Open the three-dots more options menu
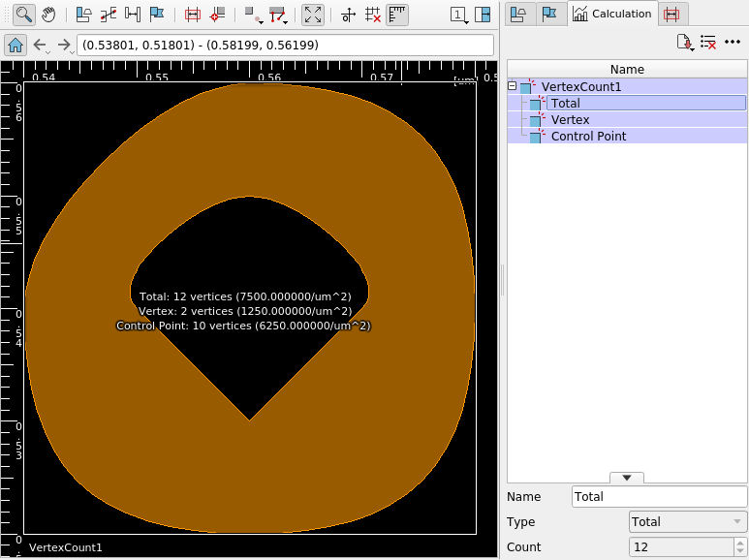The image size is (749, 560). pos(733,42)
